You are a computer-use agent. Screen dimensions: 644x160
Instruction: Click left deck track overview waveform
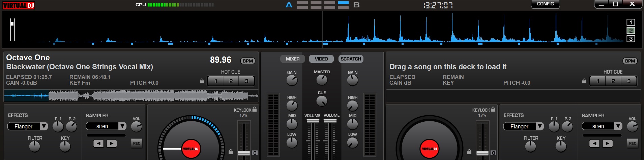[x=131, y=96]
